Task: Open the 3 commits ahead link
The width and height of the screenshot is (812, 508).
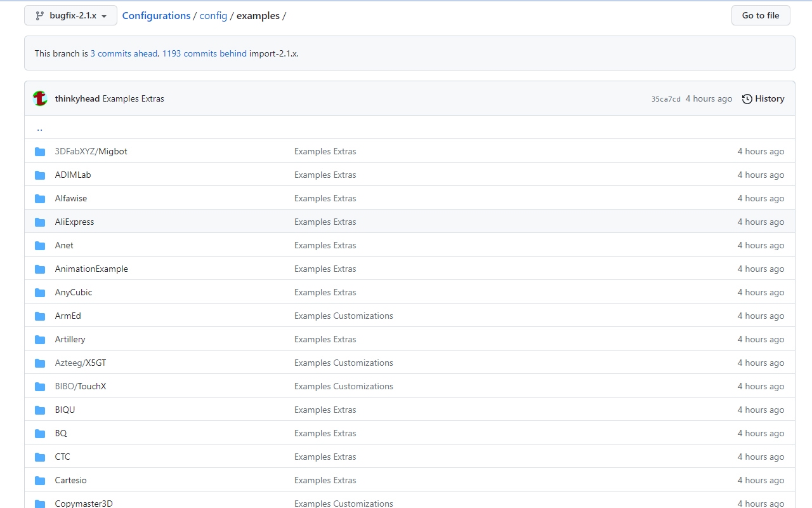Action: point(124,53)
